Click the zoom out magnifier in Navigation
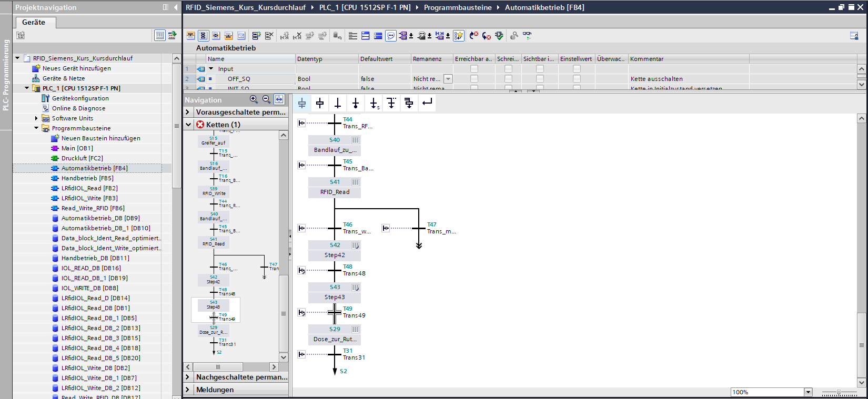The height and width of the screenshot is (399, 868). click(x=266, y=99)
